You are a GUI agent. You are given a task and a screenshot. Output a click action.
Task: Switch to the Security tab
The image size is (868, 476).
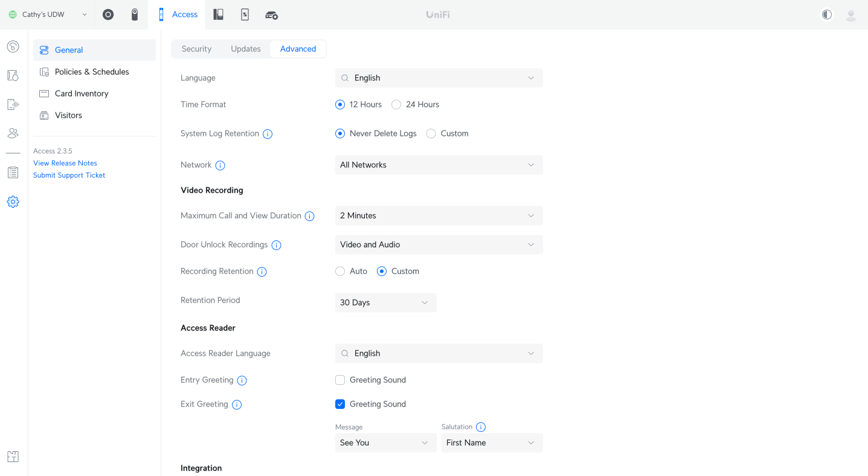pyautogui.click(x=196, y=49)
